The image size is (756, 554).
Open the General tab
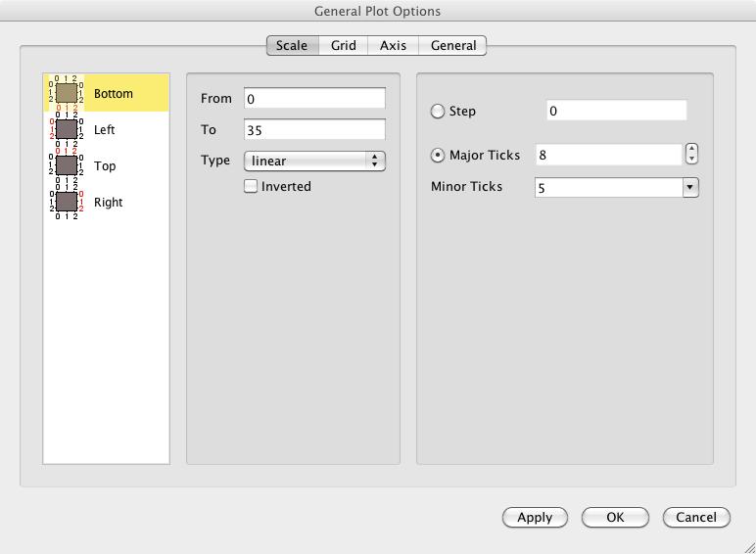[x=453, y=45]
